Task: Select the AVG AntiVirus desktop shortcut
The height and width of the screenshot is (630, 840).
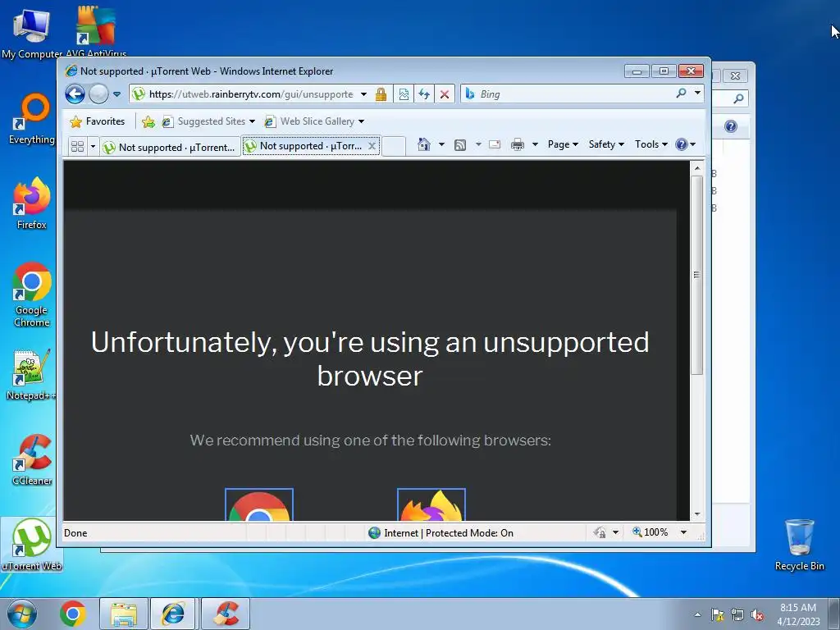Action: coord(96,31)
